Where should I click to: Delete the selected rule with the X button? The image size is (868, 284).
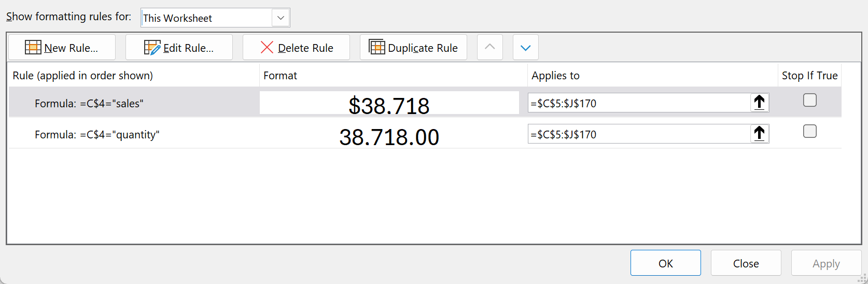coord(296,48)
